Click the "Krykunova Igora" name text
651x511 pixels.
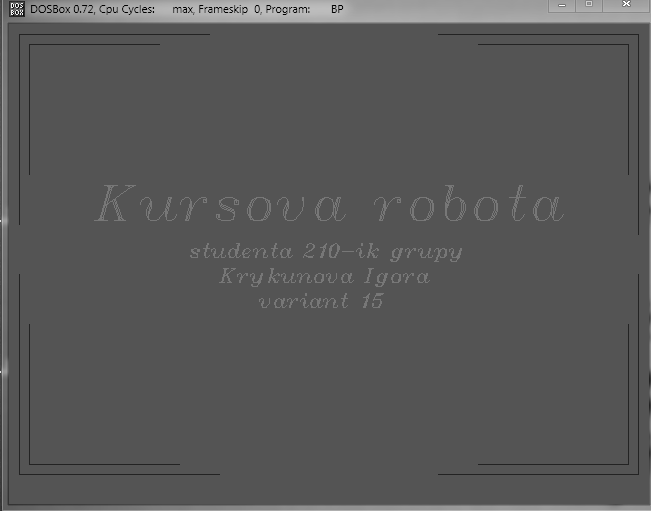(x=324, y=277)
